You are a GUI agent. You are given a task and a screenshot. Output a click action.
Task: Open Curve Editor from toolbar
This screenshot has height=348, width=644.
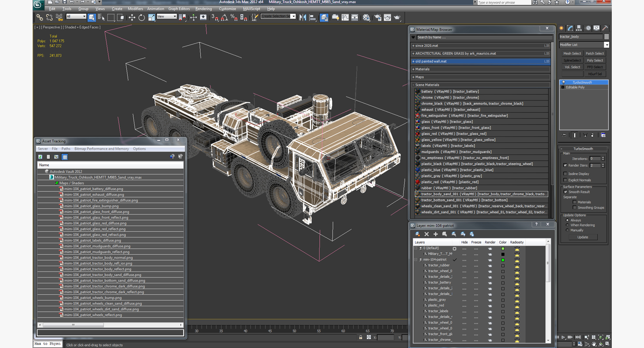point(345,17)
